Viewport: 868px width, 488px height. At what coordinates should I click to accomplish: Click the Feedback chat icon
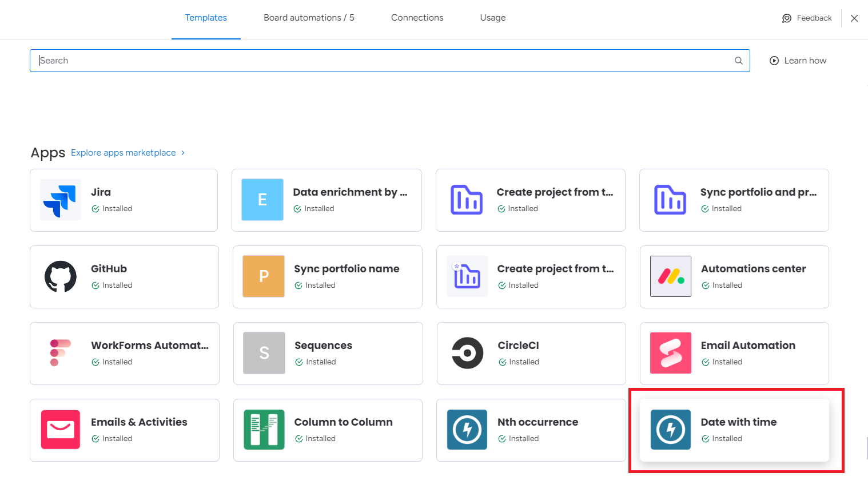[x=787, y=18]
